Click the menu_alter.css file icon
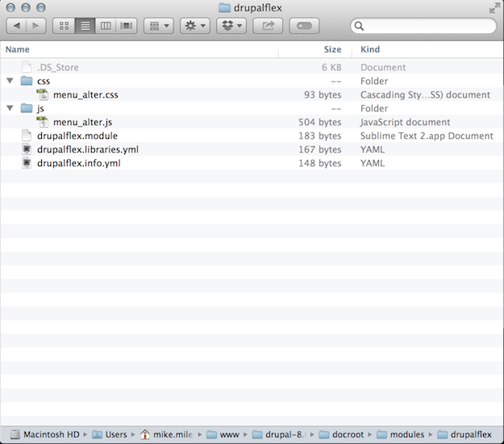Screen dimensions: 504x444 (43, 94)
